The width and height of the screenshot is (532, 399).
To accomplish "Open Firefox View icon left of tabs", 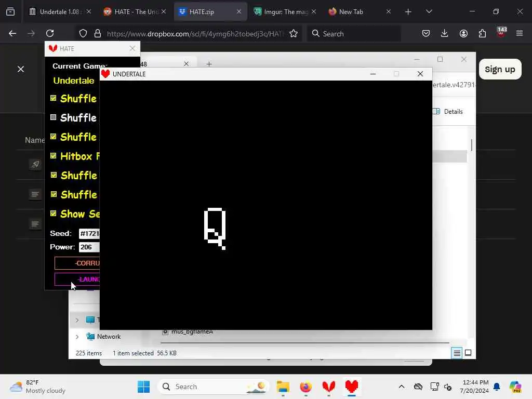I will (10, 11).
